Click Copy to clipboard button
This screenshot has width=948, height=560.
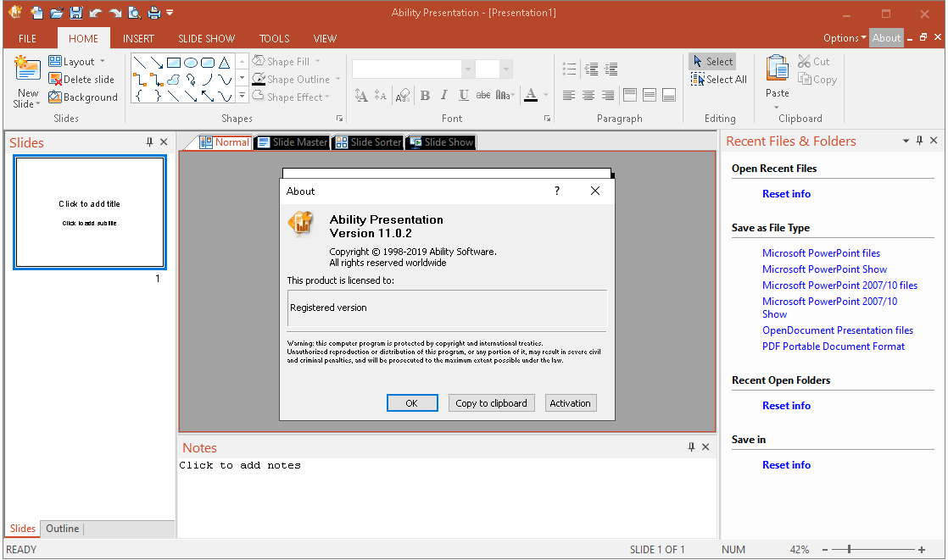tap(491, 403)
